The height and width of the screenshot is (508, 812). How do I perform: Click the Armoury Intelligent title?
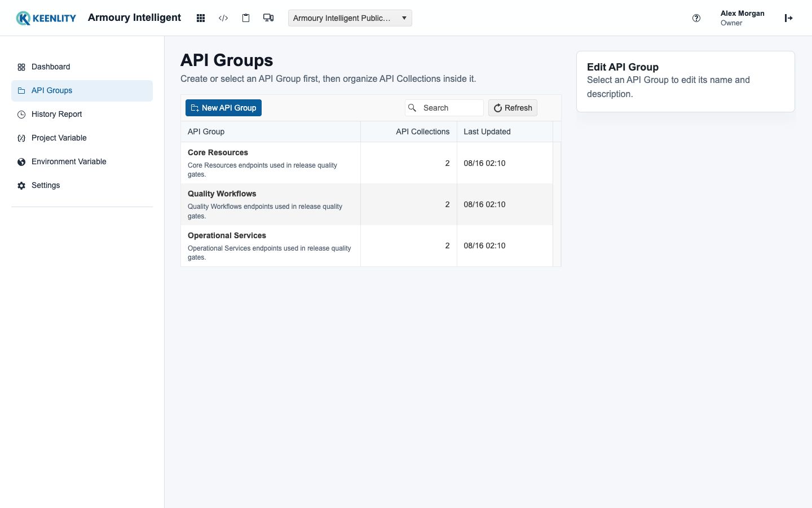(x=134, y=17)
